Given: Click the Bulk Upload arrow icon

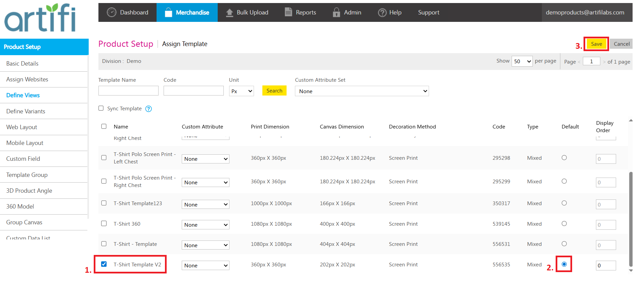Looking at the screenshot, I should (x=229, y=13).
